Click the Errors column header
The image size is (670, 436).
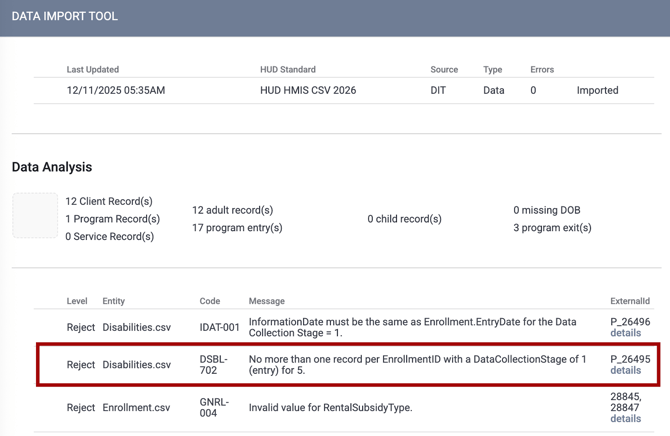coord(544,70)
